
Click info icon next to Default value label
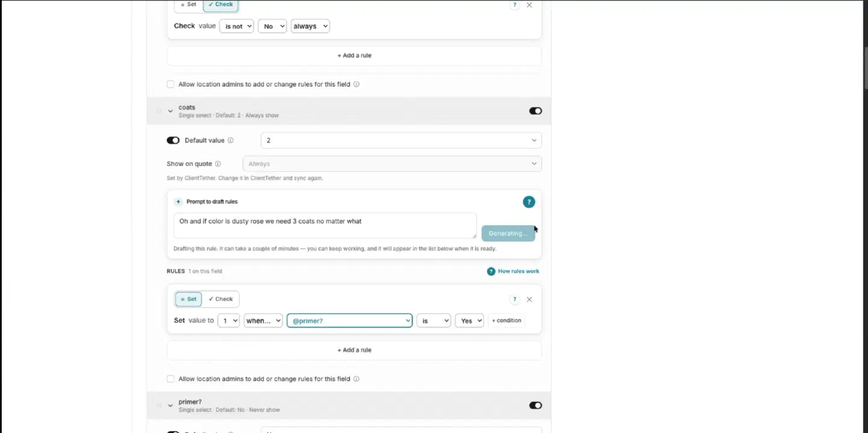[x=230, y=140]
